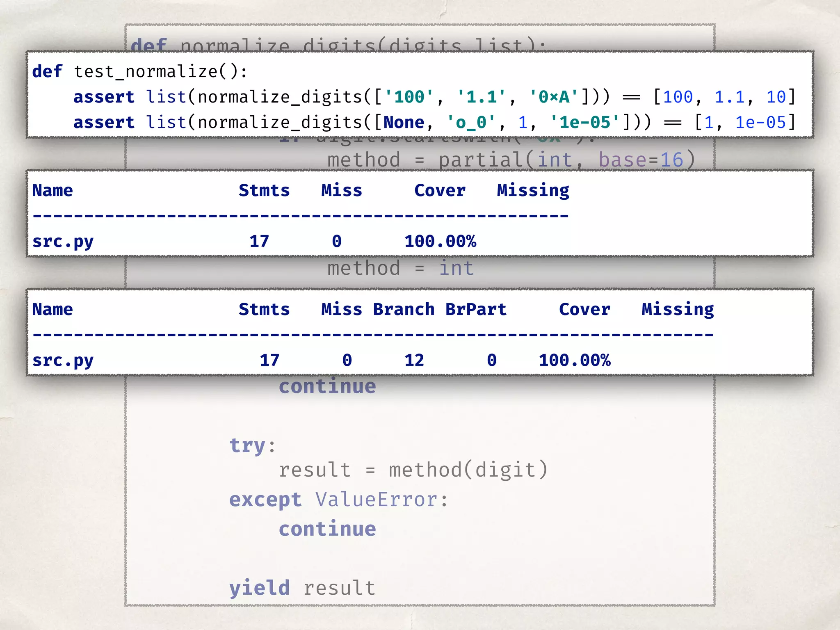Click 'continue' under the except ValueError line
The height and width of the screenshot is (630, 840).
(x=327, y=529)
